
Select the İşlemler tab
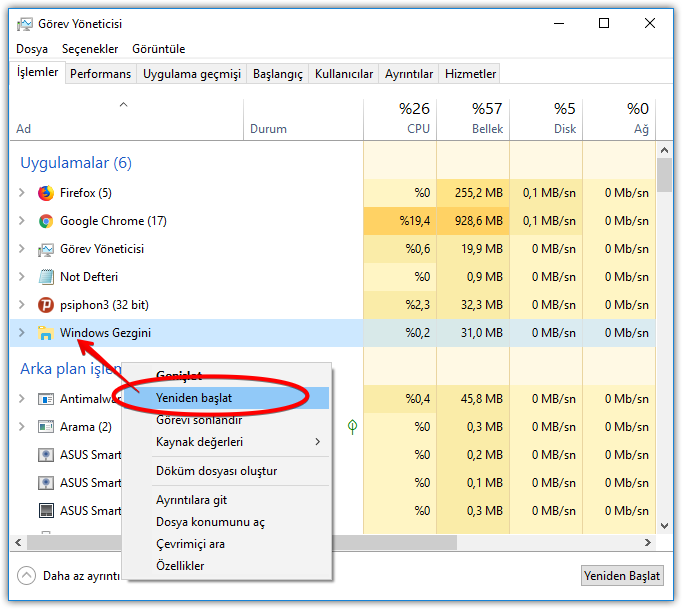tap(37, 72)
